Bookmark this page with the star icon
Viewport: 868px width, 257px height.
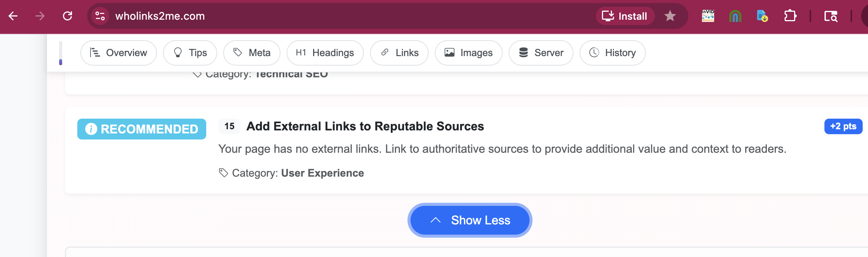tap(670, 16)
